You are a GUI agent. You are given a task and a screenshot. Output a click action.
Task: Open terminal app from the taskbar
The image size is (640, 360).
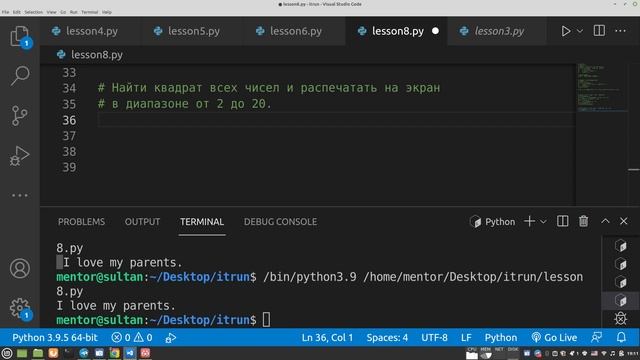(68, 353)
